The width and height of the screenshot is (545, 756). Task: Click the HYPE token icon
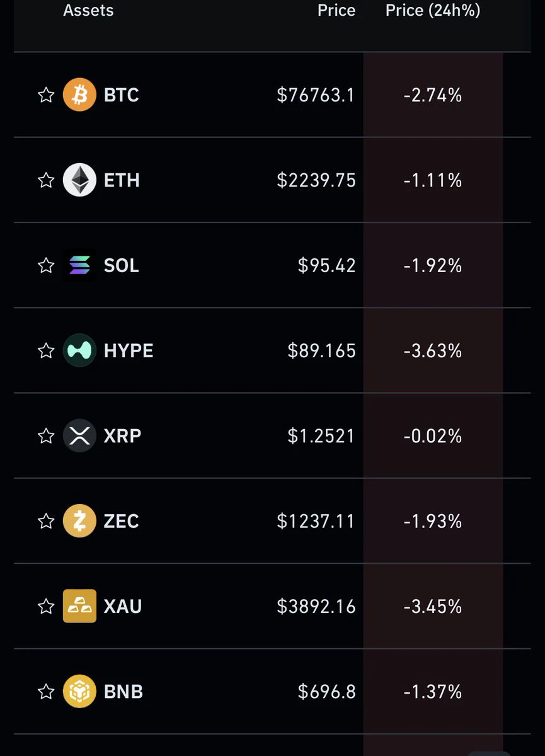[79, 350]
